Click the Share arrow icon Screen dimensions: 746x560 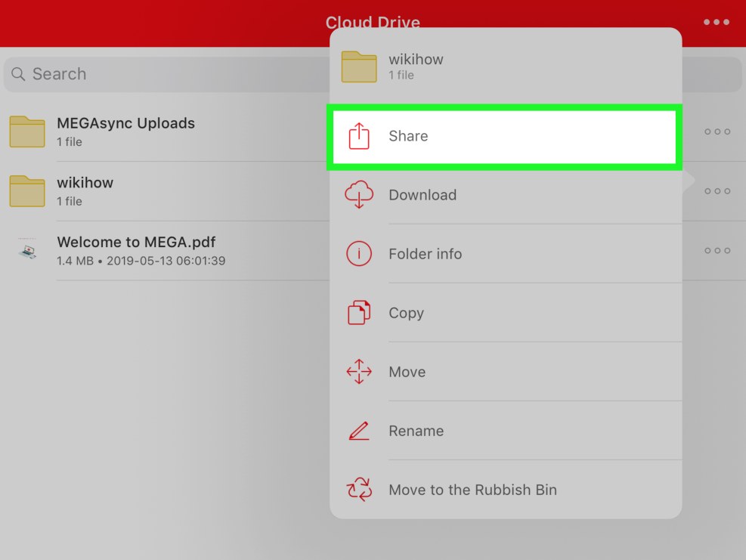tap(359, 137)
